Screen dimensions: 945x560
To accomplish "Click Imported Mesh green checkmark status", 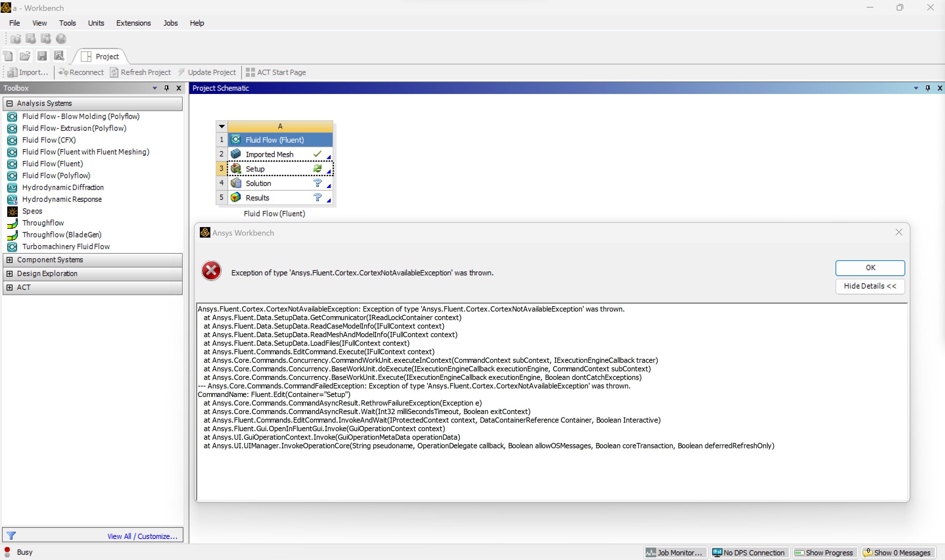I will [x=318, y=154].
